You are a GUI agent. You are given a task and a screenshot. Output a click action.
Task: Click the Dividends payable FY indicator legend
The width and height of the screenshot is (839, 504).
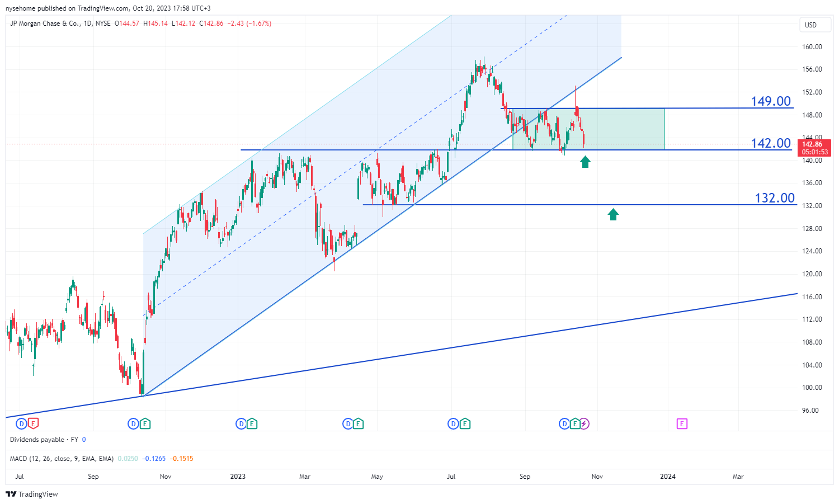[x=48, y=440]
